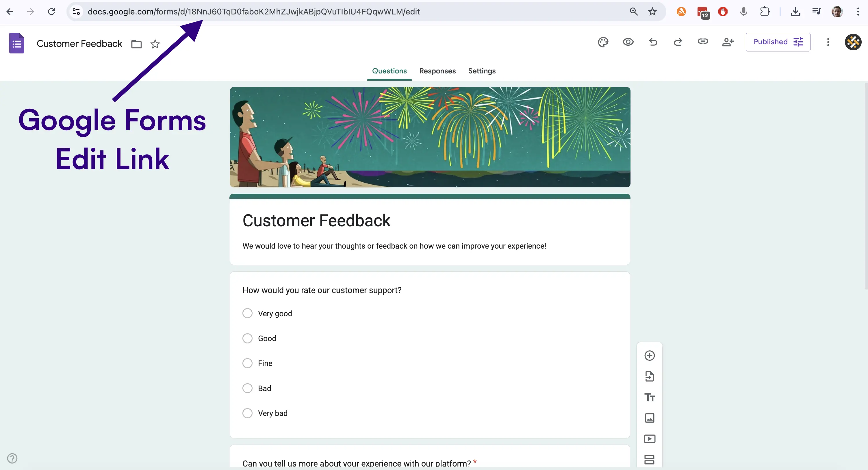Star the Customer Feedback form
Viewport: 868px width, 470px height.
[155, 44]
